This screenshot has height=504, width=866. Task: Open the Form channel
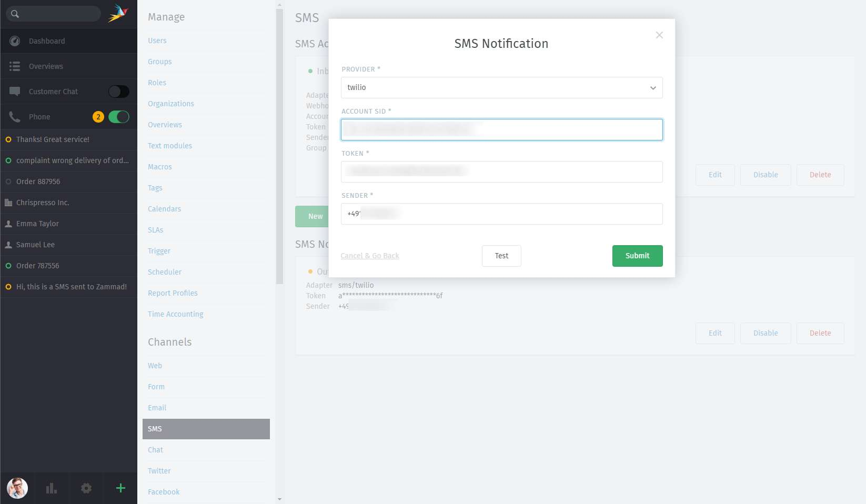coord(156,387)
